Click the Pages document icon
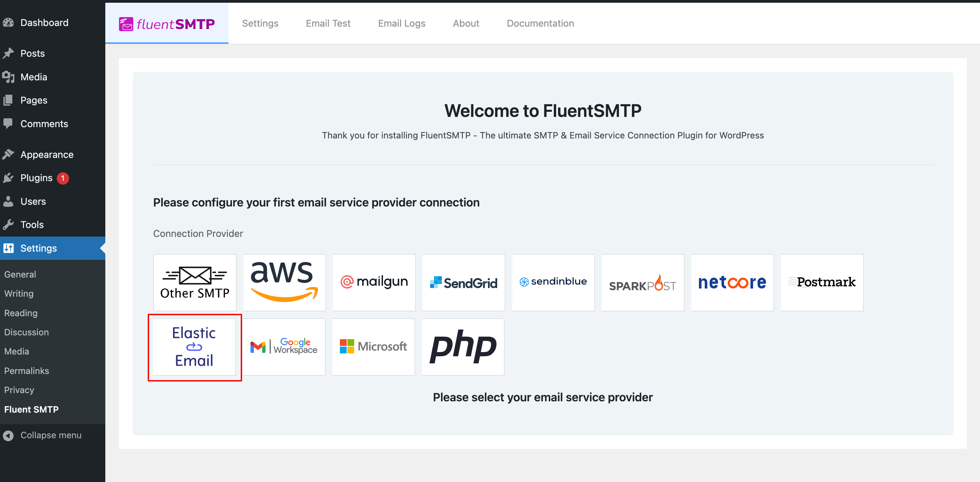The height and width of the screenshot is (482, 980). (x=8, y=101)
